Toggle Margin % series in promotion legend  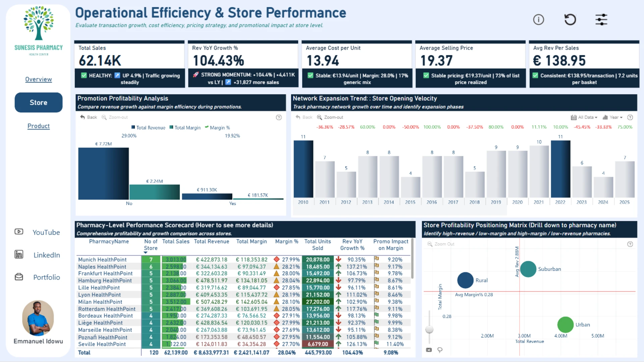tap(217, 128)
